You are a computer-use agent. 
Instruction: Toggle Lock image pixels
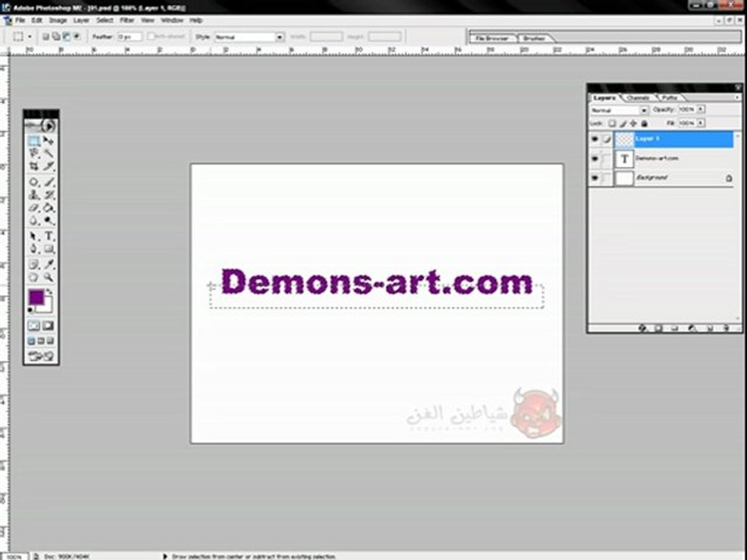(x=622, y=124)
